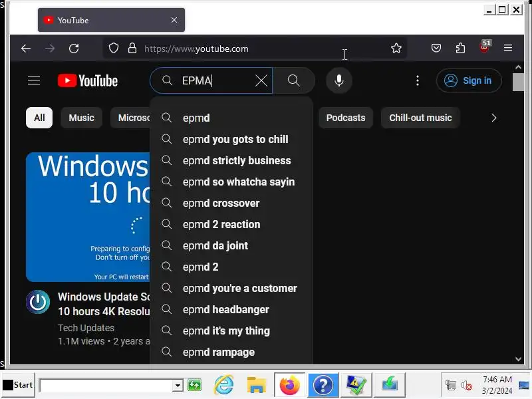Image resolution: width=532 pixels, height=399 pixels.
Task: Open the Firefox extensions puzzle icon
Action: click(x=460, y=48)
